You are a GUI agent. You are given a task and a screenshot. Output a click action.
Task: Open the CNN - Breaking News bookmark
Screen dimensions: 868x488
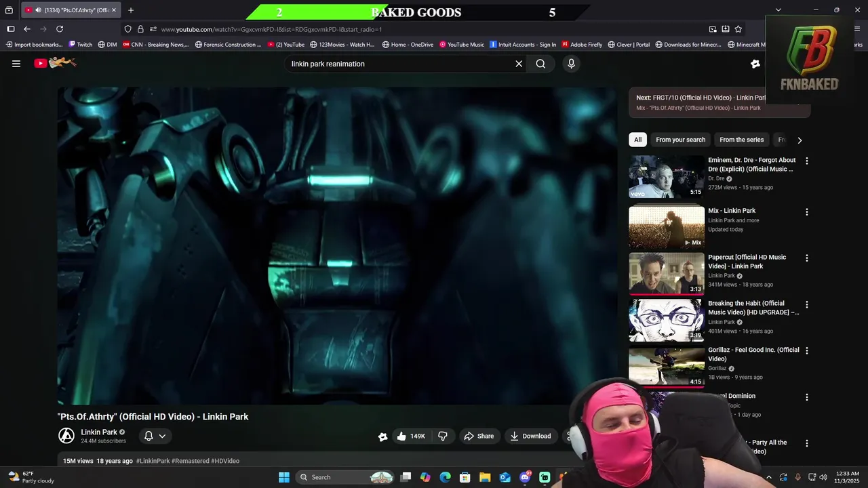156,45
